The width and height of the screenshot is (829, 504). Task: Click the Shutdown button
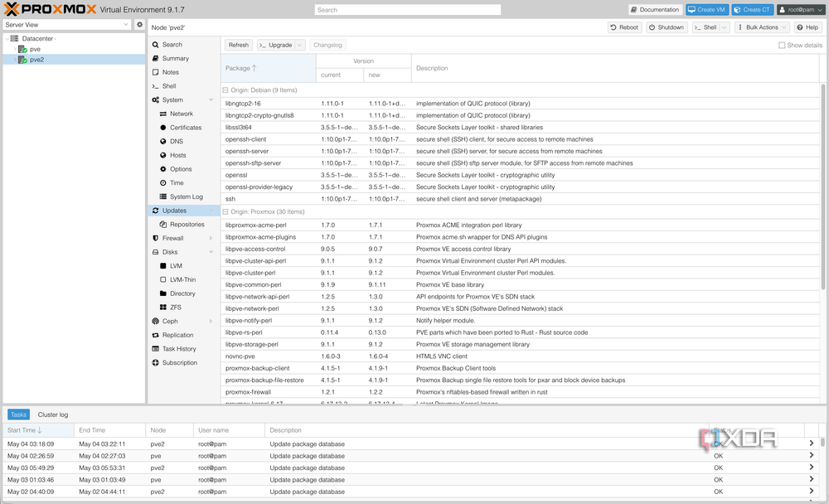(667, 27)
